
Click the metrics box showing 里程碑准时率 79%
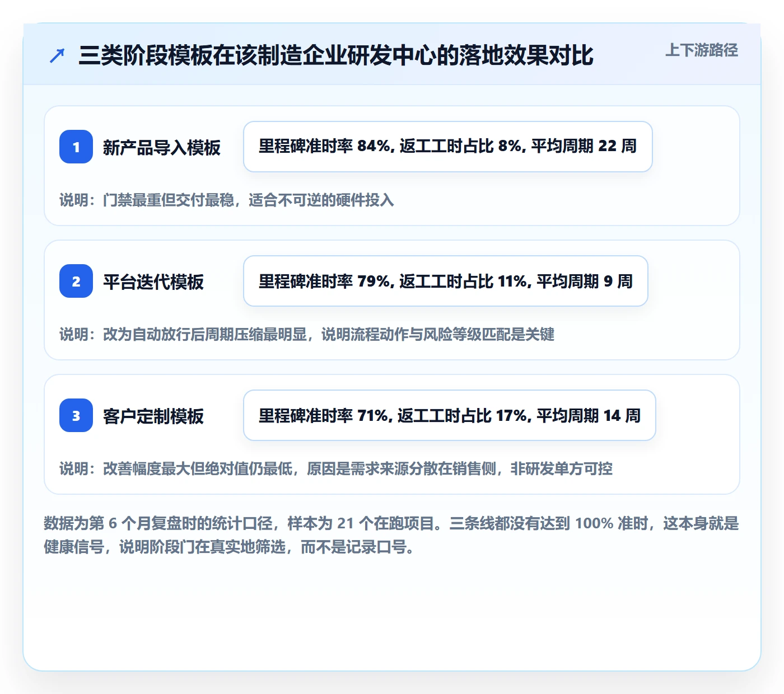click(x=446, y=281)
